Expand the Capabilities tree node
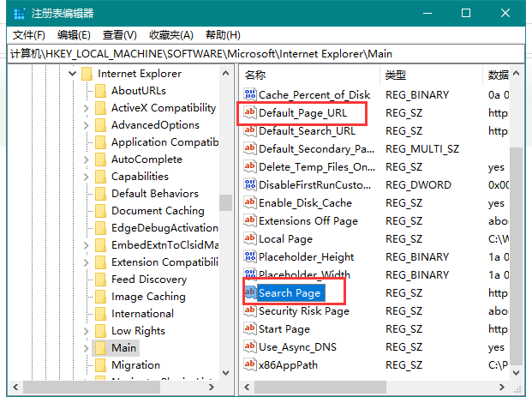This screenshot has width=532, height=403. (87, 177)
